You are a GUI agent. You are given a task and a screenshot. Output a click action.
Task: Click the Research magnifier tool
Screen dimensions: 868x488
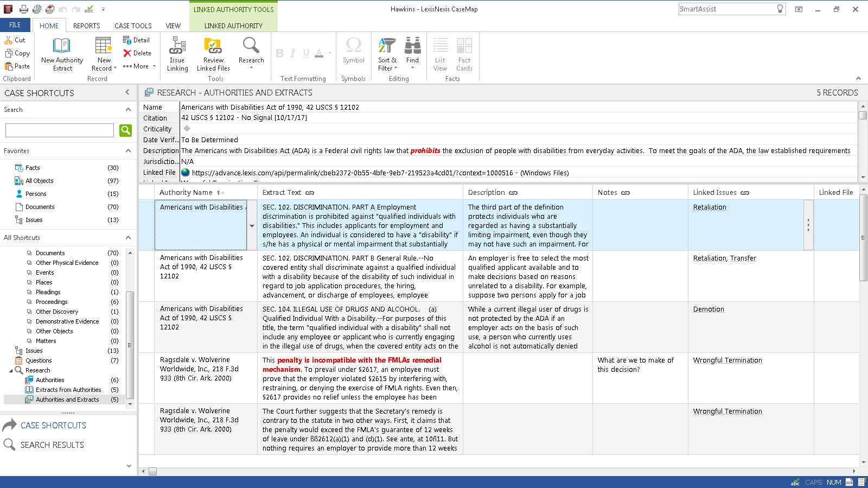[x=251, y=46]
